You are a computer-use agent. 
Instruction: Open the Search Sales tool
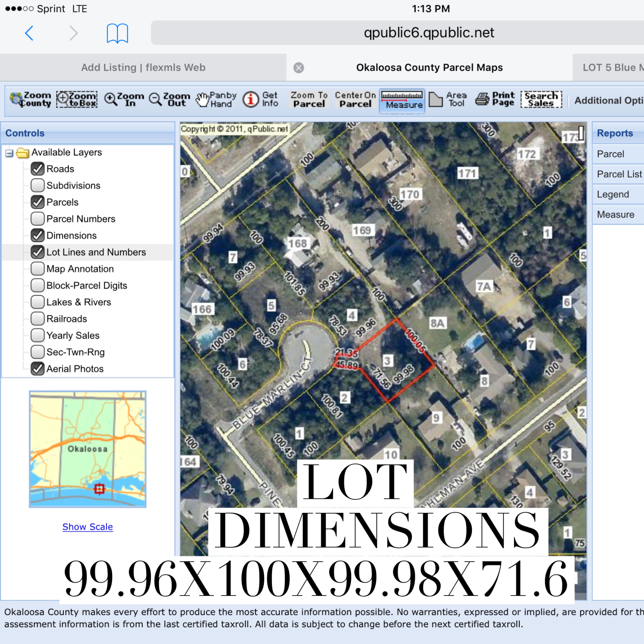(541, 99)
